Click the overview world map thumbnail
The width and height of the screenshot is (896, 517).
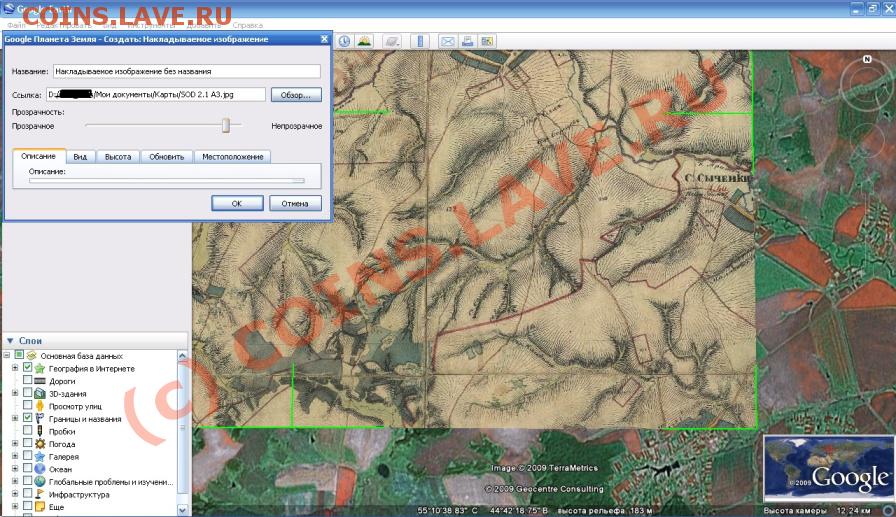click(829, 469)
